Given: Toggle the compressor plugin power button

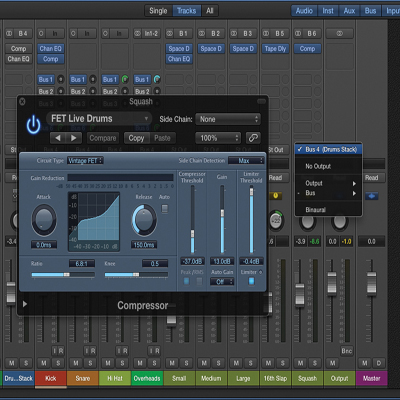Looking at the screenshot, I should coord(34,125).
